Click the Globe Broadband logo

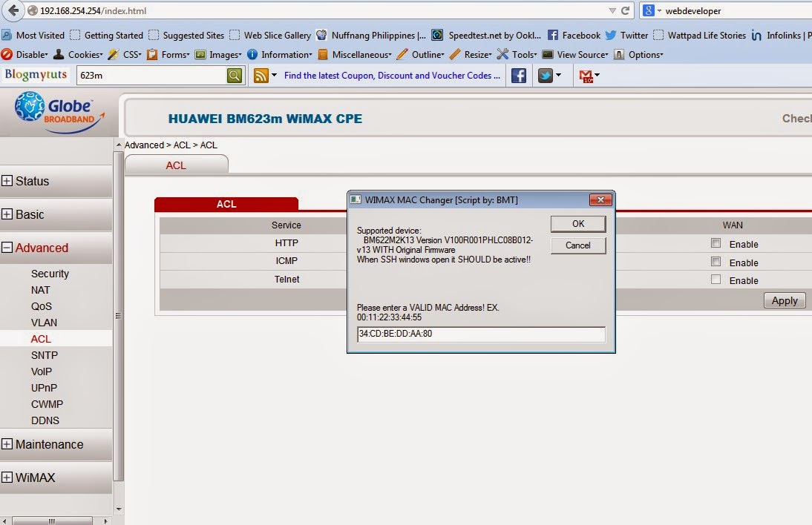59,112
